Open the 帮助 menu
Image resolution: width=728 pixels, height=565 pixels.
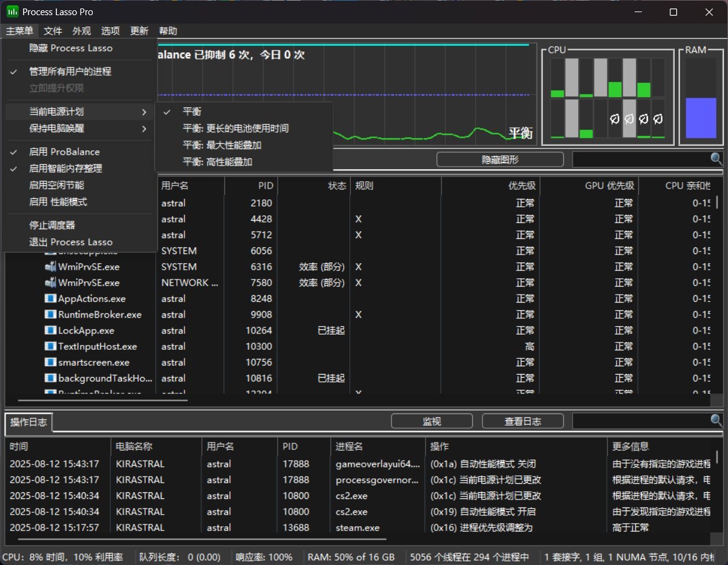[169, 31]
